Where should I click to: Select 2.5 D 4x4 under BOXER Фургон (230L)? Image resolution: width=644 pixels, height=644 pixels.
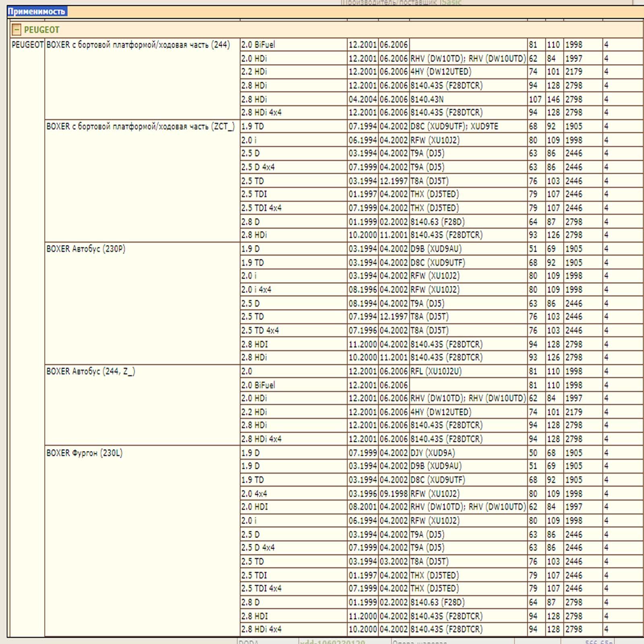[x=293, y=548]
